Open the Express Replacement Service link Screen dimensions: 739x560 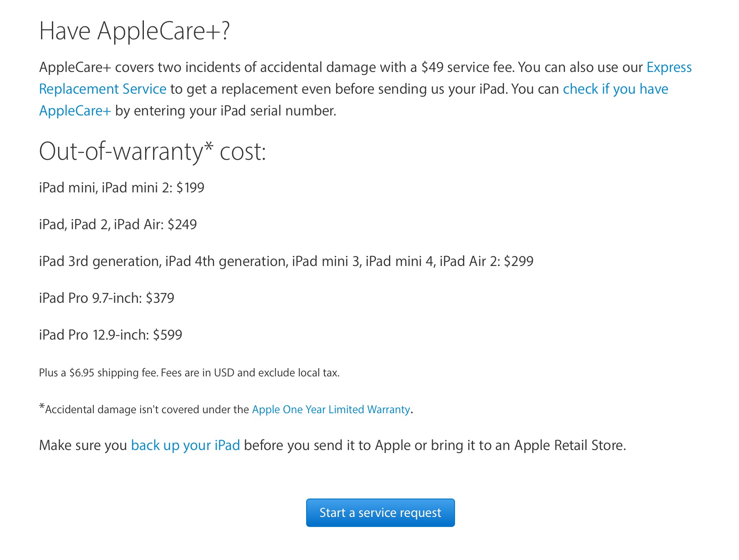coord(102,89)
